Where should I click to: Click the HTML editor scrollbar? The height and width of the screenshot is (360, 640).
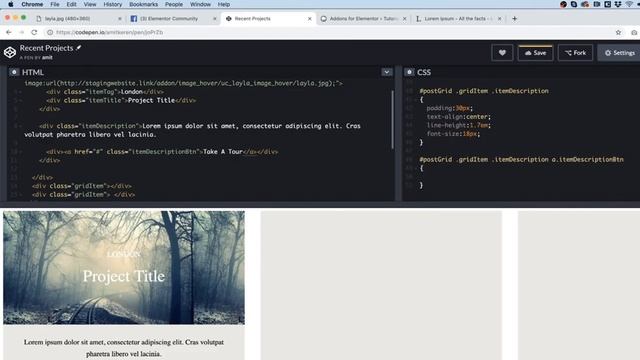tap(393, 119)
